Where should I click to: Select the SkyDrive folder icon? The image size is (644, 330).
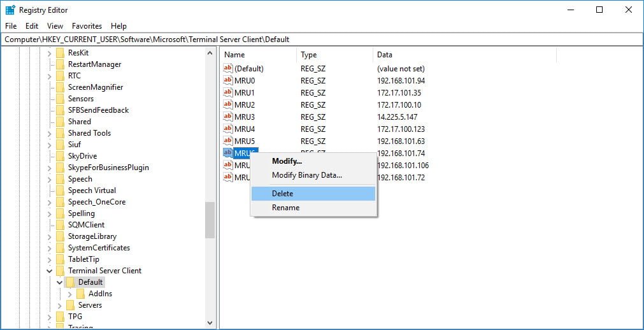coord(61,155)
